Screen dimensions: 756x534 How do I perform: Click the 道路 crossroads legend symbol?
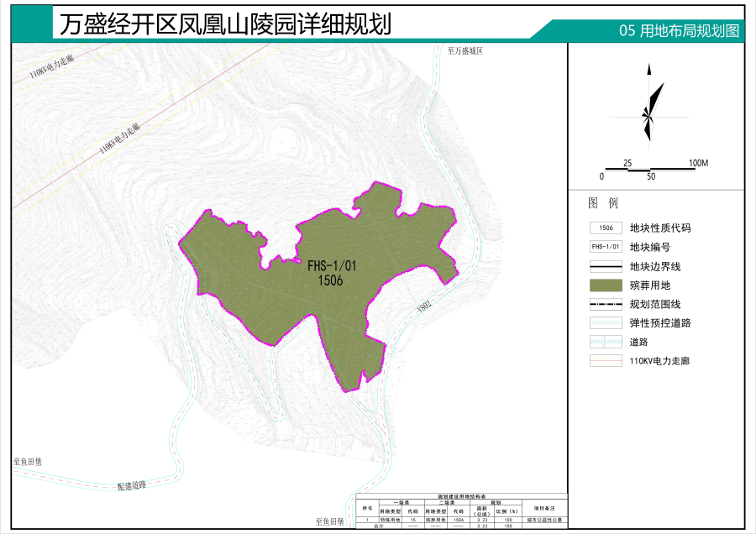coord(606,342)
